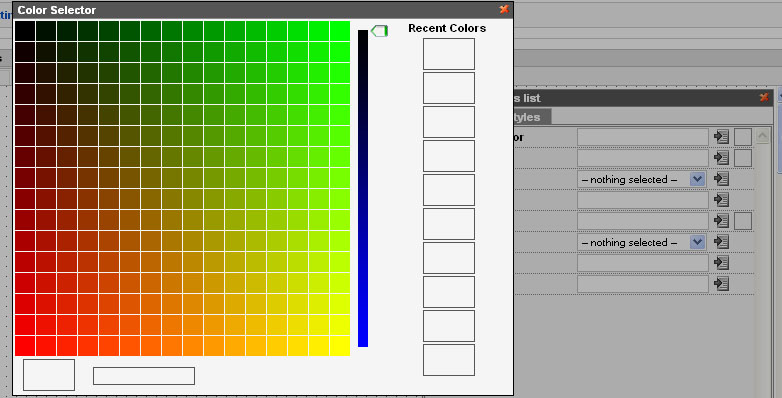Open the lower 'nothing selected' dropdown
The height and width of the screenshot is (398, 782).
tap(642, 242)
